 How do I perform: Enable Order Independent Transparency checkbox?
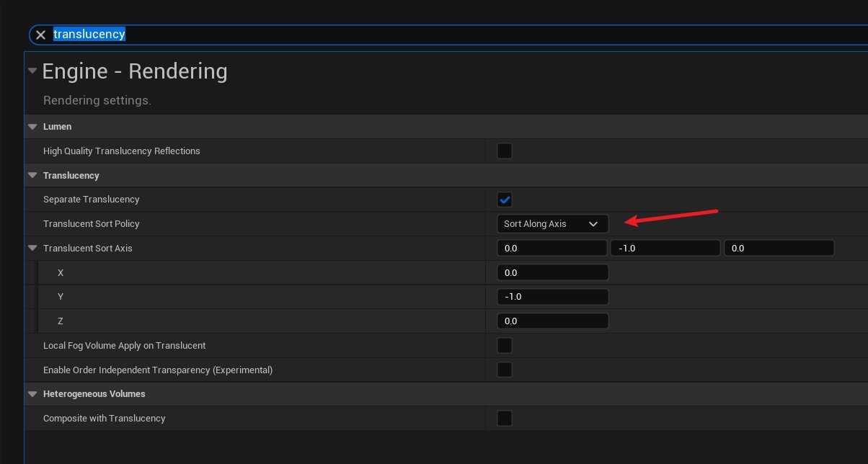pos(505,370)
